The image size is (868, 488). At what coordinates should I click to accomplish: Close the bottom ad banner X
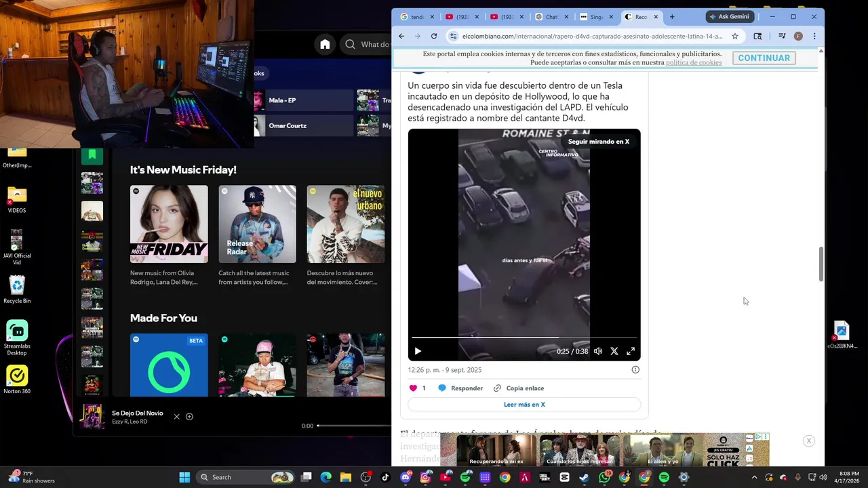(x=808, y=441)
